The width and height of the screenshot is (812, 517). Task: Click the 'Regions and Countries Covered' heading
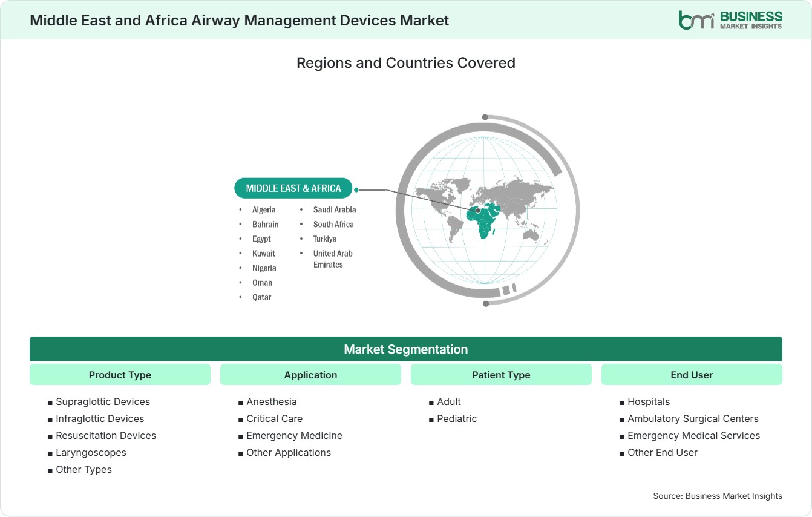point(406,63)
